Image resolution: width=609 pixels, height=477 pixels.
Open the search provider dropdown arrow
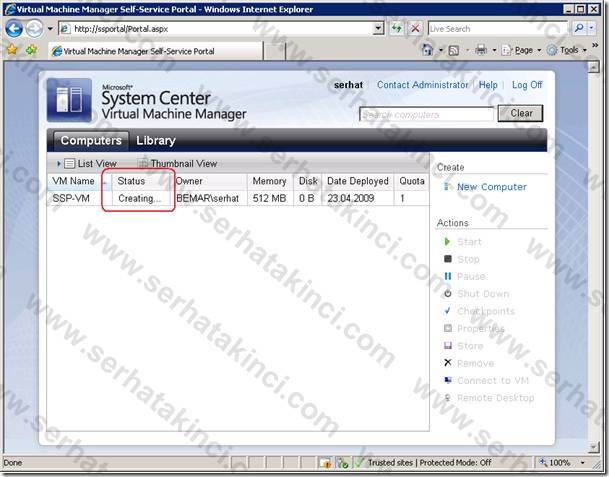591,28
